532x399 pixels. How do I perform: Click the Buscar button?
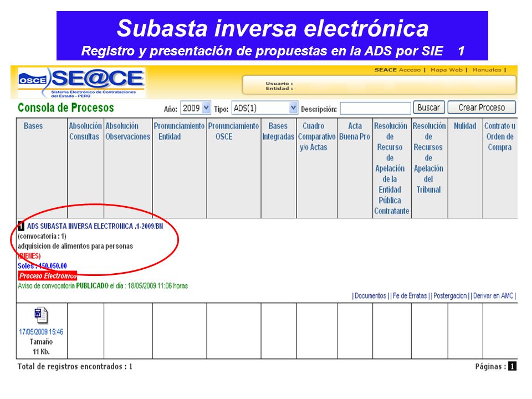(x=428, y=108)
